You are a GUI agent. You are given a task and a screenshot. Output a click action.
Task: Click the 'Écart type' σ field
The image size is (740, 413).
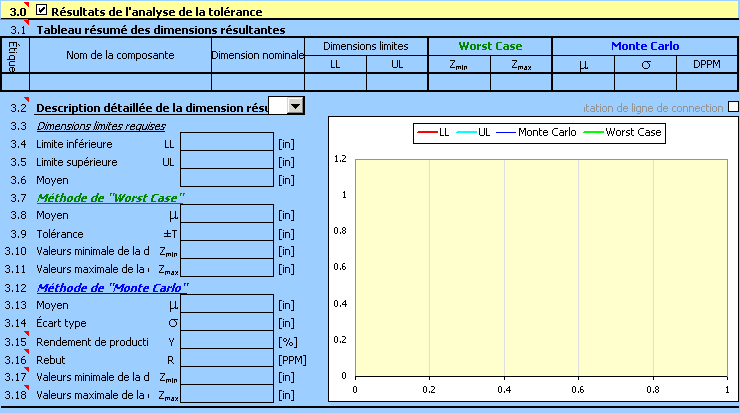pyautogui.click(x=227, y=322)
